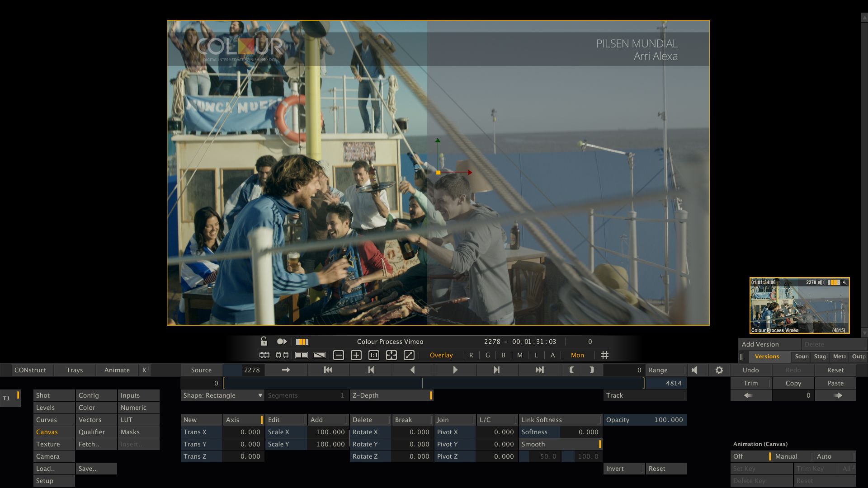Set the out mark bracket
The width and height of the screenshot is (868, 488).
592,370
